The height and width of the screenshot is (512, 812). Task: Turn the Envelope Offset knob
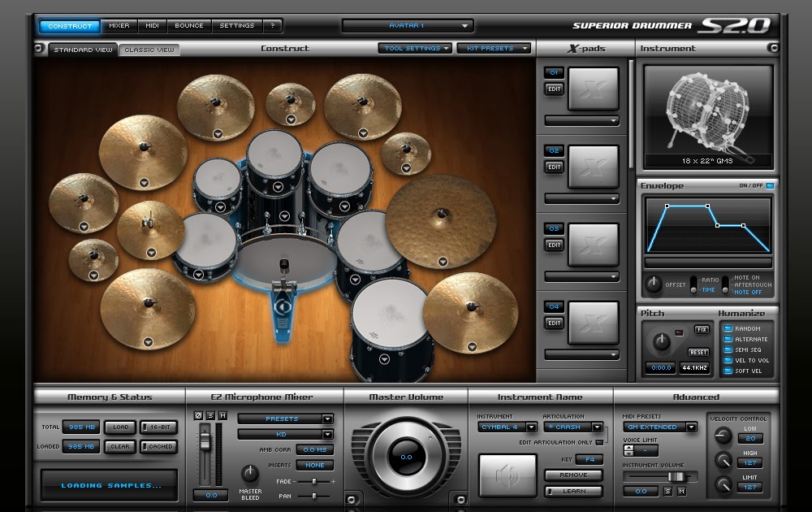[654, 284]
